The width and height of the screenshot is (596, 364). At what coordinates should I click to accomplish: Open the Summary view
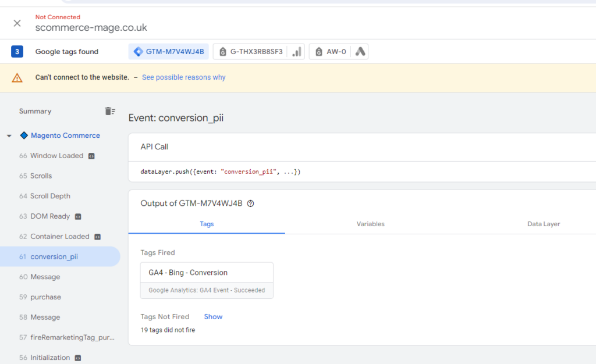(x=35, y=111)
